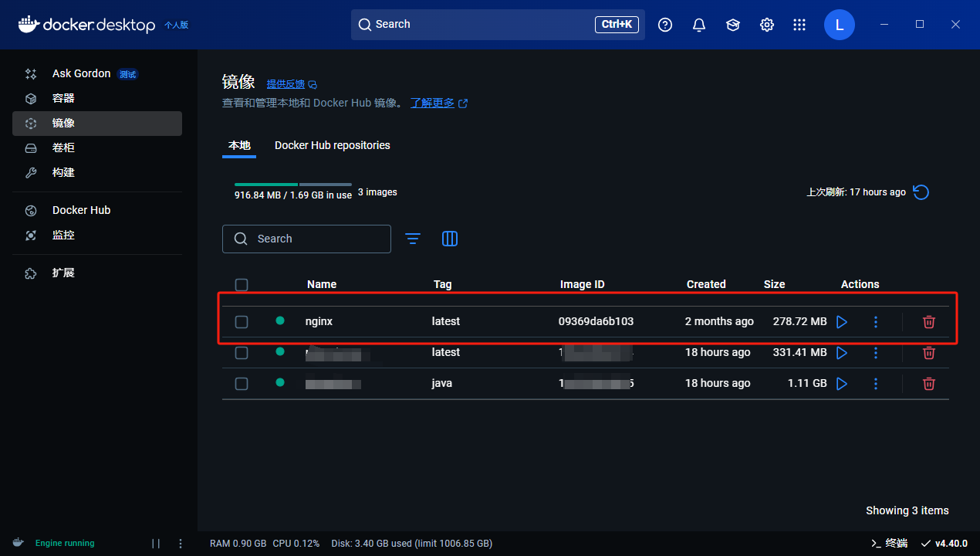
Task: Open the apps grid icon
Action: point(799,25)
